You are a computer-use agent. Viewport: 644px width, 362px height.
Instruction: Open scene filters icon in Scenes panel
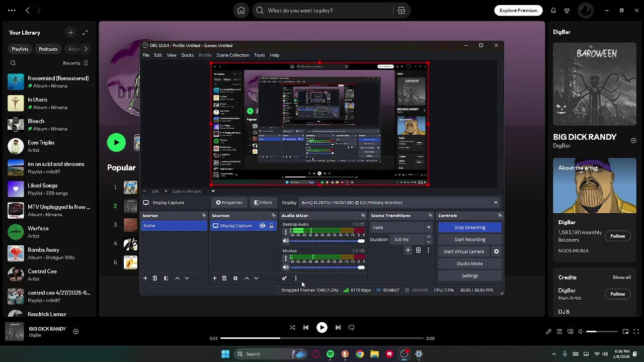[x=166, y=278]
